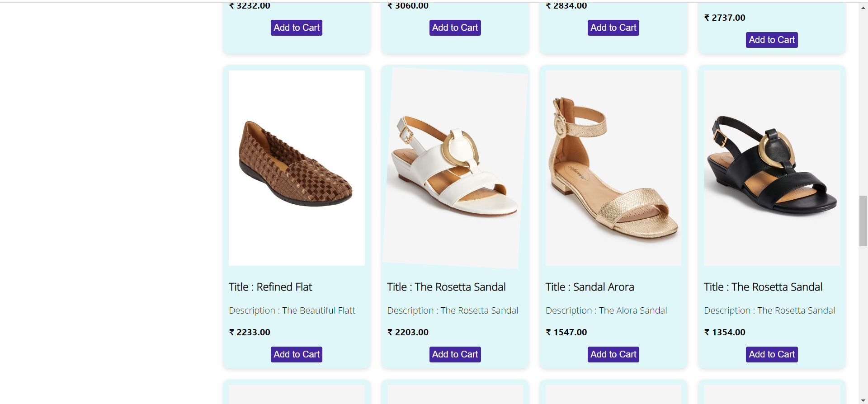Add the ₹1354.00 Rosetta Sandal to cart
Screen dimensions: 868x404
pyautogui.click(x=772, y=354)
